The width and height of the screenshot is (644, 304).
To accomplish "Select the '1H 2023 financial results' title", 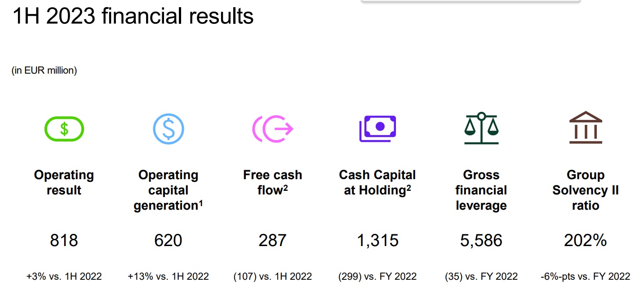I will tap(133, 17).
